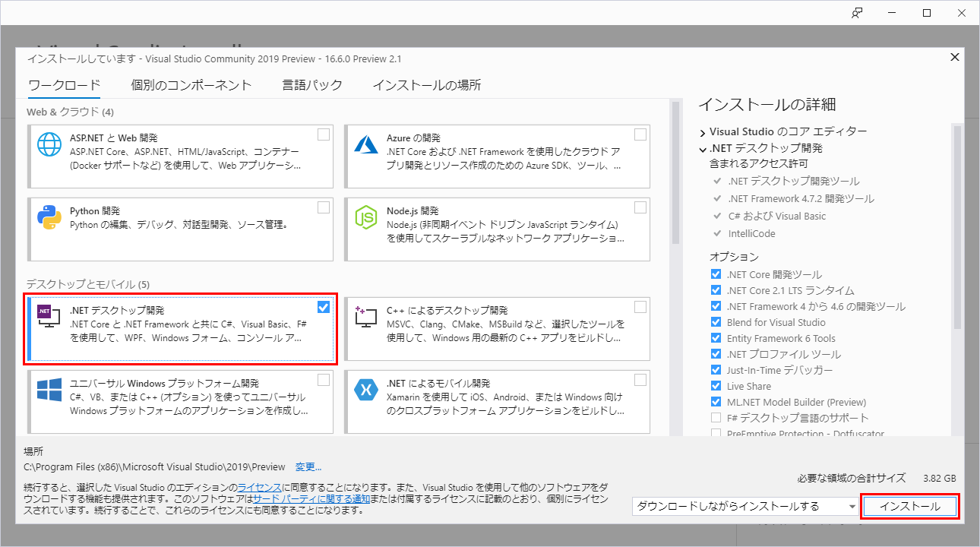Click the Universal Windows Platform logo icon
Image resolution: width=980 pixels, height=547 pixels.
tap(49, 390)
